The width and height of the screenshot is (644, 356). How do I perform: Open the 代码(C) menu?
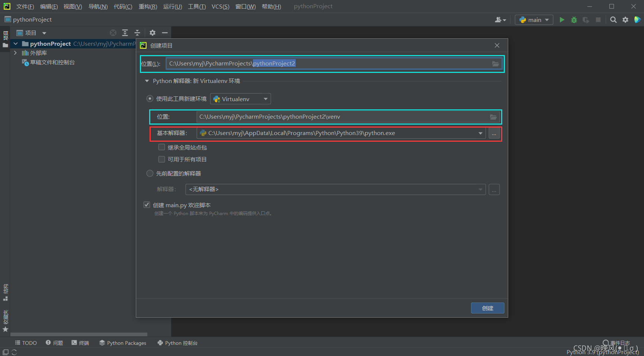[x=123, y=7]
